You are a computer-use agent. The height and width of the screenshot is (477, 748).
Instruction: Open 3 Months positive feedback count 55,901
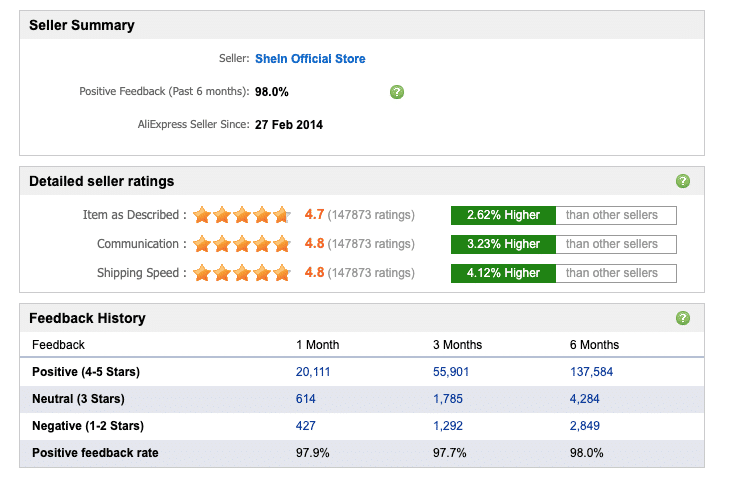[x=451, y=372]
